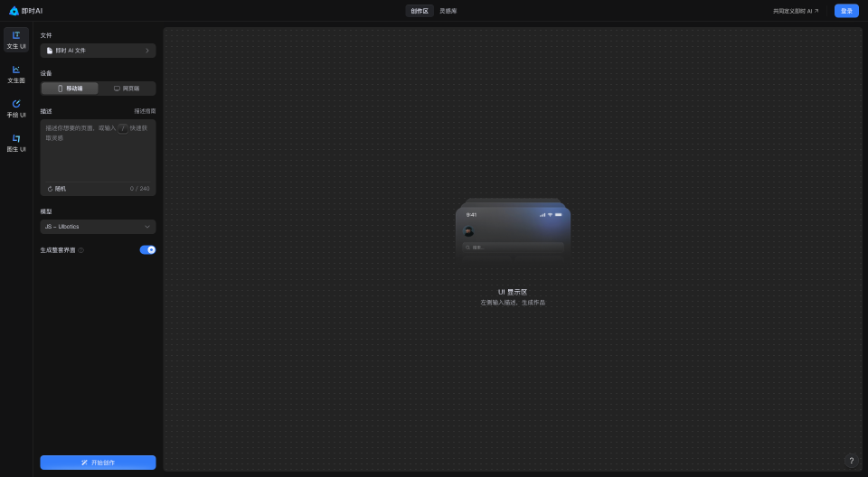Open the 描述指南 link
The height and width of the screenshot is (477, 868).
[145, 111]
